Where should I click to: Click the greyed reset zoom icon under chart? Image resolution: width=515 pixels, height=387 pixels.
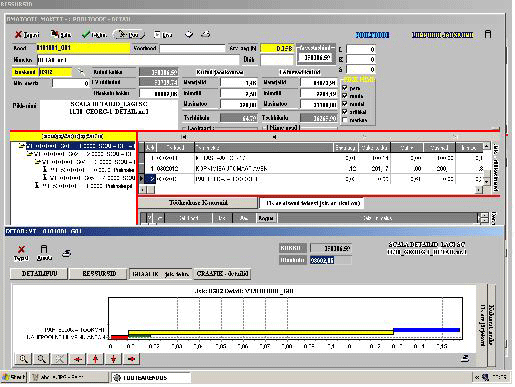click(59, 359)
